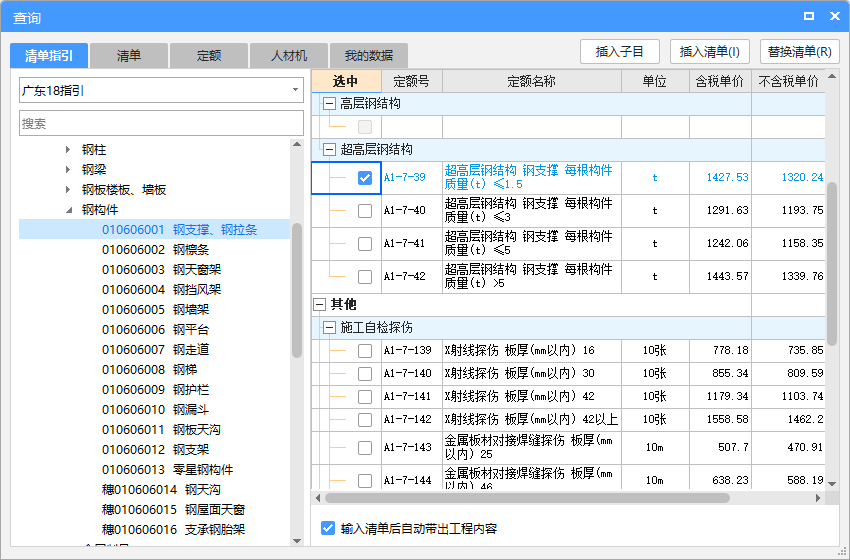Select 010606006 钢平台

coord(156,330)
